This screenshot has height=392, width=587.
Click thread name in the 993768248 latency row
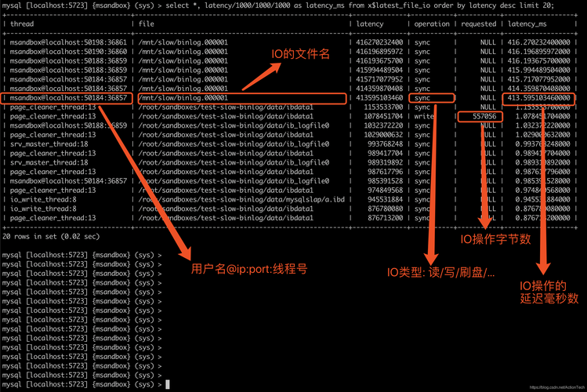click(49, 144)
